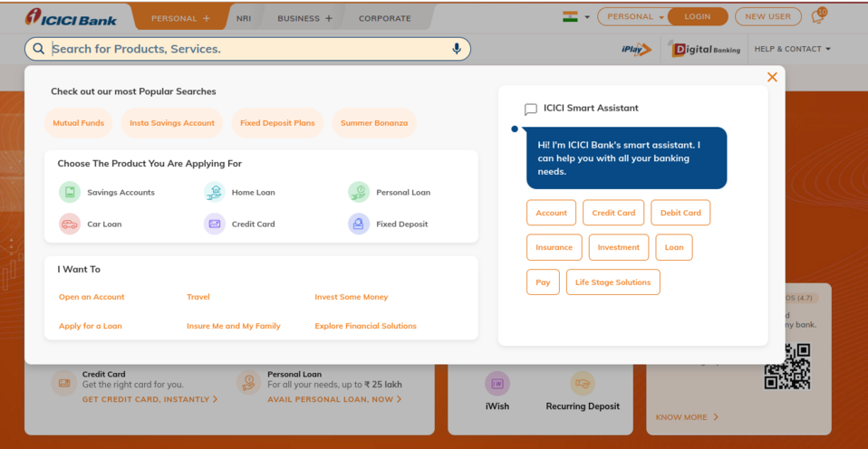Image resolution: width=868 pixels, height=449 pixels.
Task: Open the iPlay logo link
Action: coord(637,49)
